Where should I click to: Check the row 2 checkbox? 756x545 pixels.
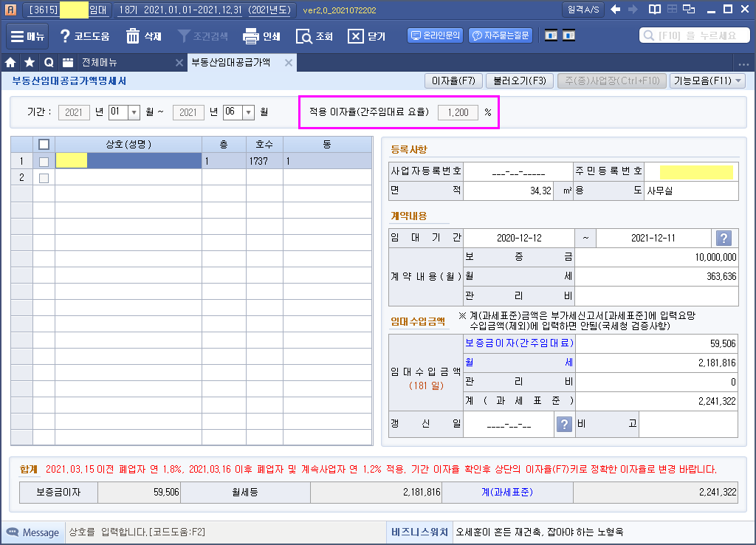coord(44,178)
